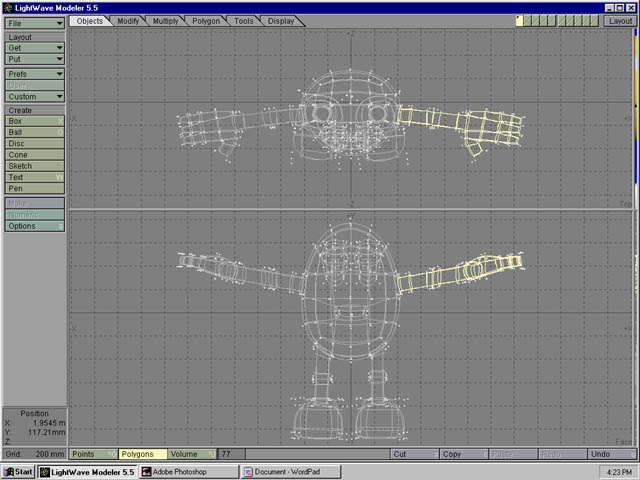Switch to the Multiply tab

click(x=165, y=21)
